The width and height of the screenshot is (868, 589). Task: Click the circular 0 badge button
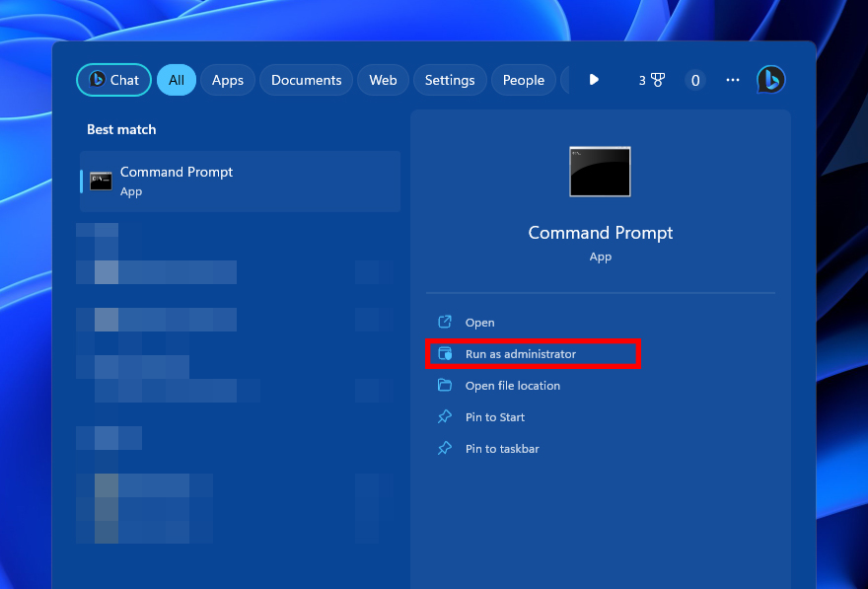pyautogui.click(x=695, y=80)
